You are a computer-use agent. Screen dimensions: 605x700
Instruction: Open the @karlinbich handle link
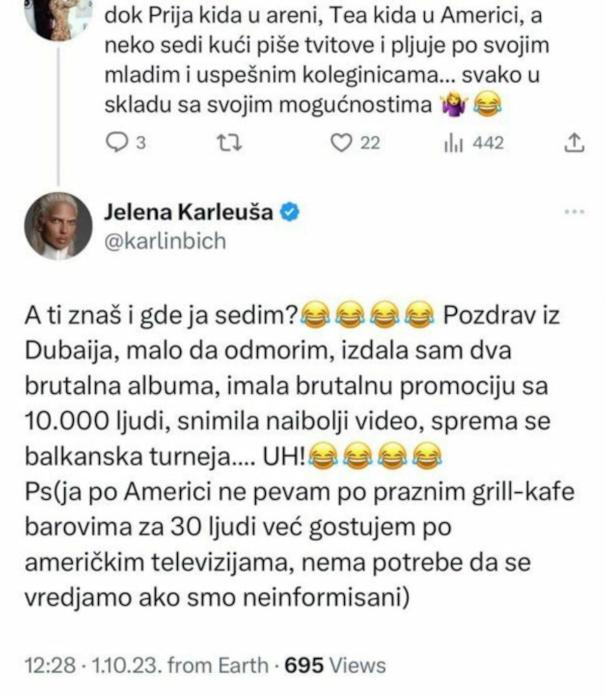pos(165,242)
